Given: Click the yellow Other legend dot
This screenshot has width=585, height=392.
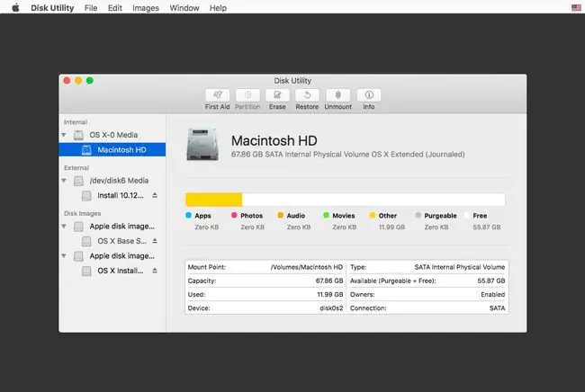Looking at the screenshot, I should point(372,215).
